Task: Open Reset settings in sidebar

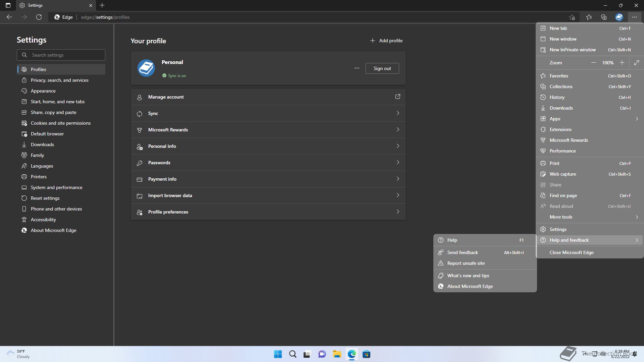Action: coord(61,198)
